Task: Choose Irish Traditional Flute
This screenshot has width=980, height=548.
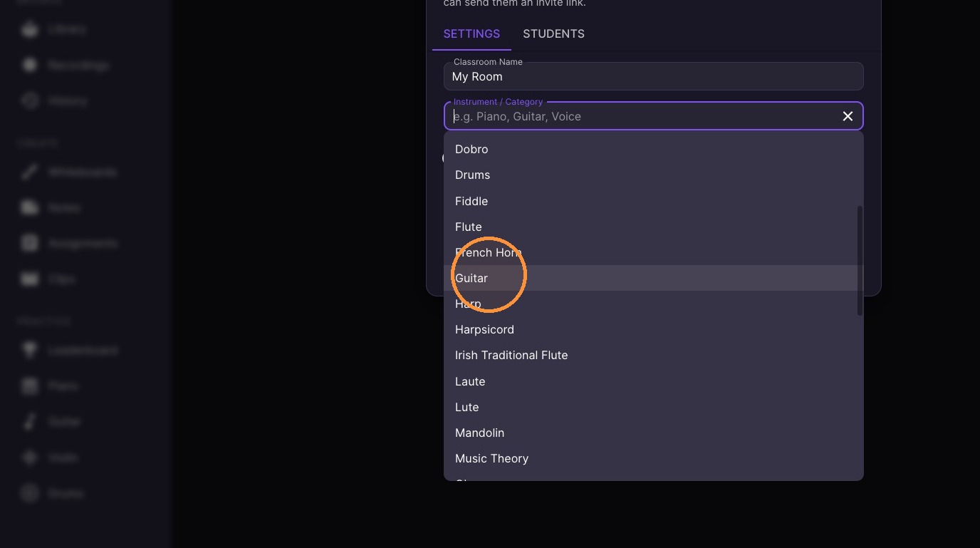Action: pyautogui.click(x=653, y=355)
